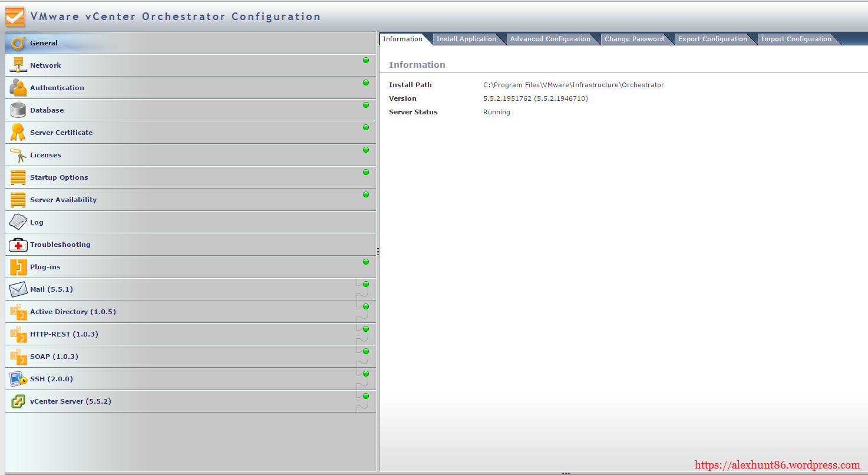Open the Change Password tab
The height and width of the screenshot is (475, 868).
(634, 39)
